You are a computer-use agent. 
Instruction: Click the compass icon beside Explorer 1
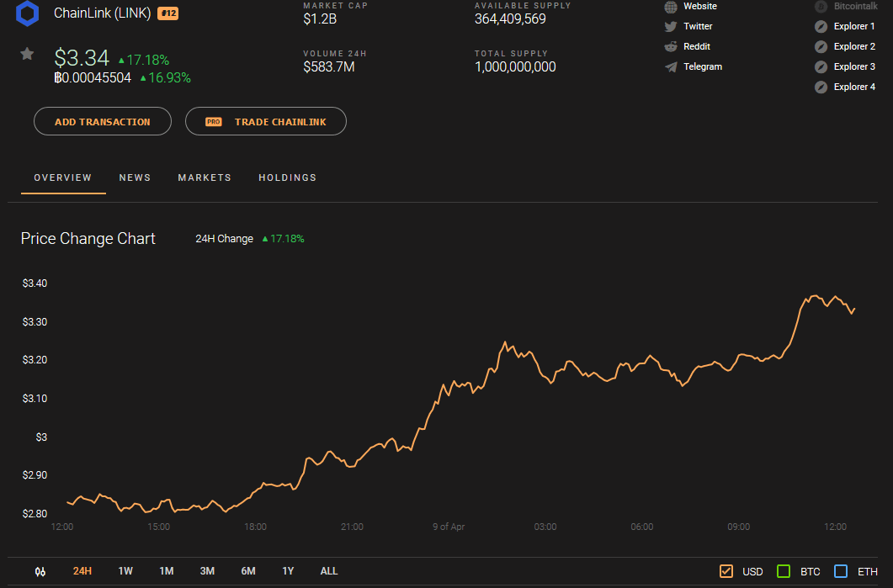[x=821, y=26]
